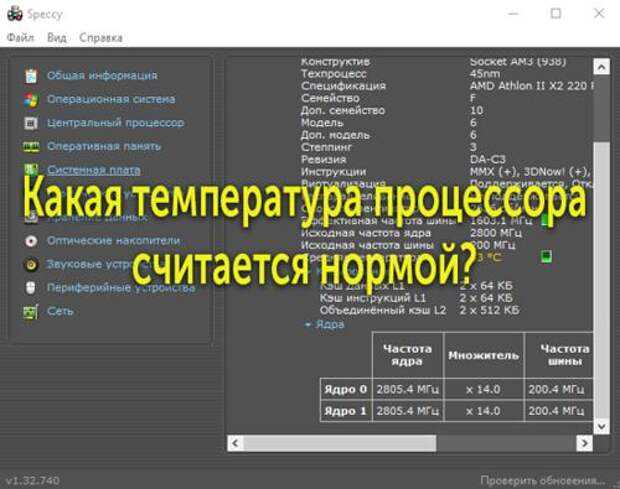Viewport: 620px width, 489px height.
Task: Click horizontal scrollbar right arrow
Action: tap(584, 443)
